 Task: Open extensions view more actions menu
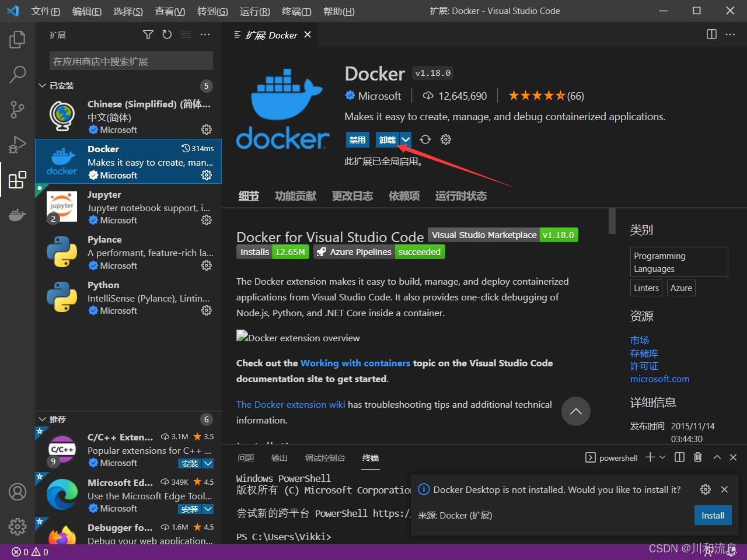point(205,35)
